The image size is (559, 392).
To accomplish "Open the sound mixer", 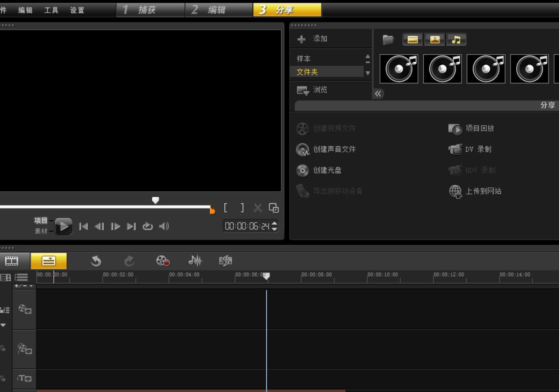I will 194,261.
